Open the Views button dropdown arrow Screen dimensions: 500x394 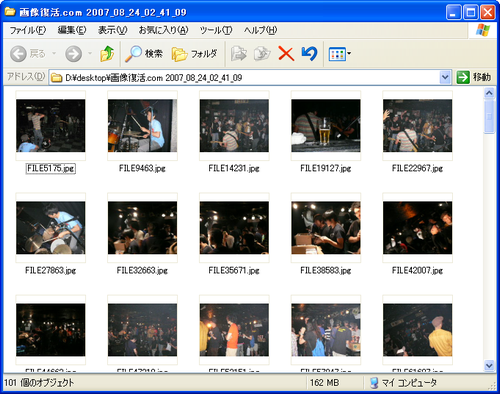(x=349, y=53)
